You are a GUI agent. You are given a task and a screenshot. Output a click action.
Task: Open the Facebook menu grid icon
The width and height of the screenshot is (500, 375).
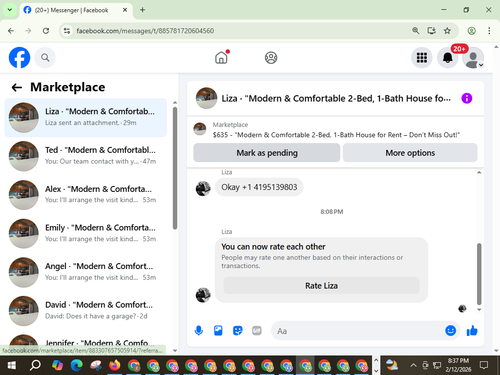(422, 58)
